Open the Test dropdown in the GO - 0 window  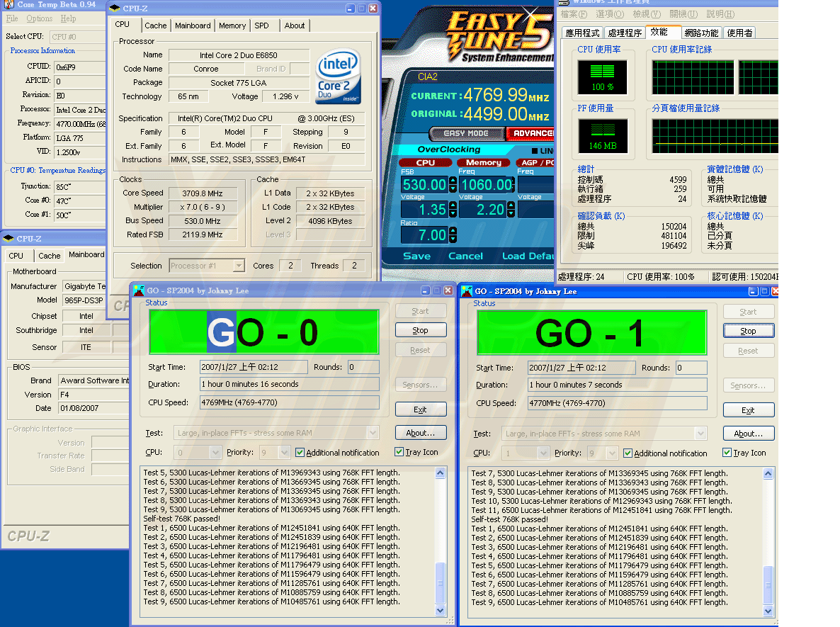373,432
